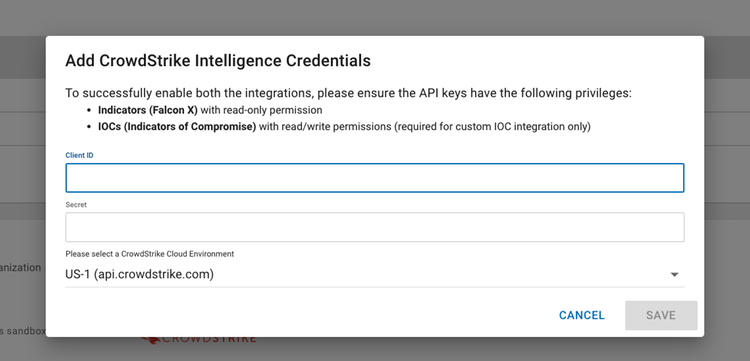Expand the Cloud Environment dropdown arrow
Screen dimensions: 750x361
tap(674, 274)
